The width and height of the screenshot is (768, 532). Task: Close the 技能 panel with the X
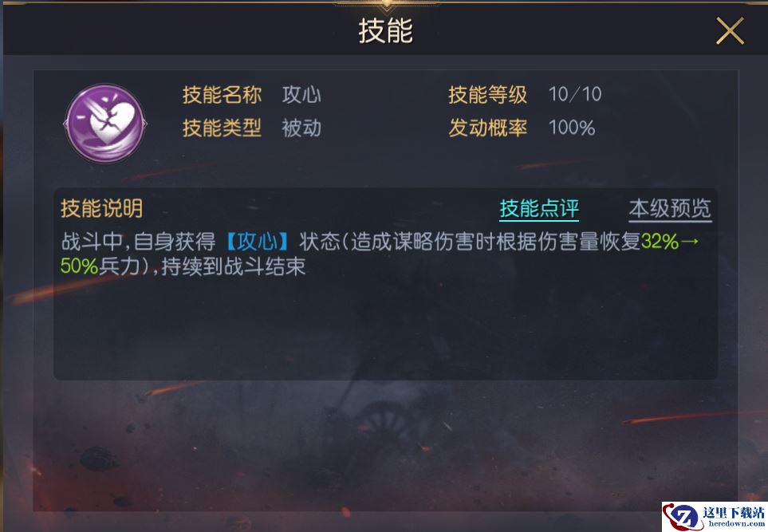click(730, 30)
